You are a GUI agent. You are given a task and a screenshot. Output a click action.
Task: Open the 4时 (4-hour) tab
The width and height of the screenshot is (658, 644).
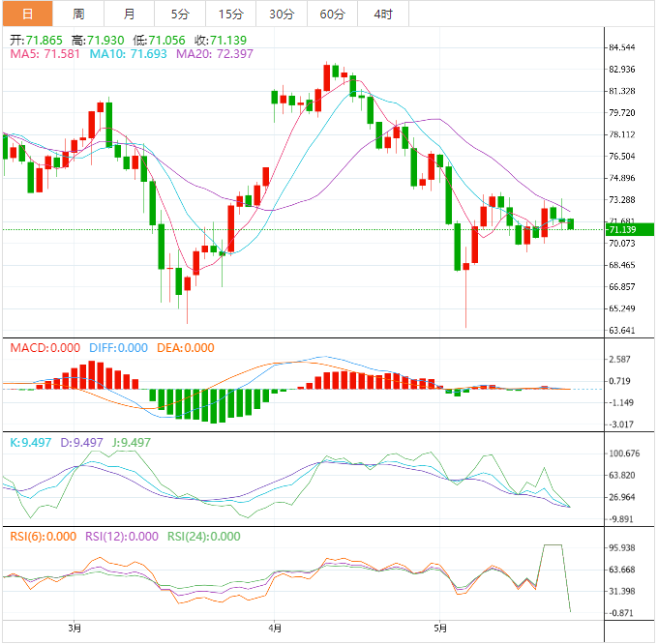click(x=382, y=14)
